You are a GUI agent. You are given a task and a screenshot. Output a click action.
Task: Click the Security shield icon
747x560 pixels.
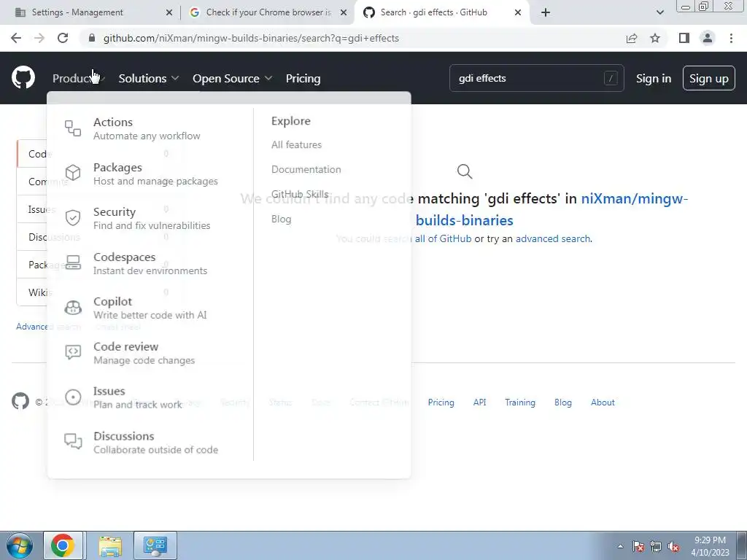point(73,217)
